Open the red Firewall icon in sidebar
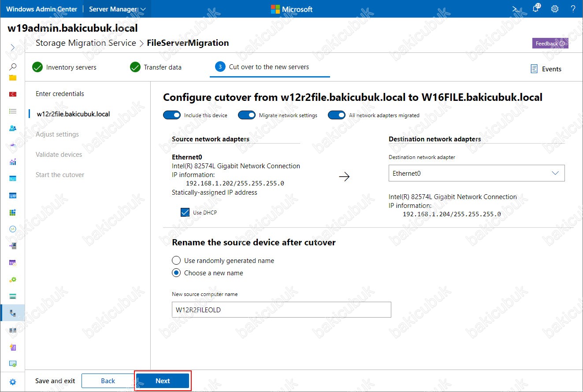Image resolution: width=583 pixels, height=392 pixels. click(13, 94)
